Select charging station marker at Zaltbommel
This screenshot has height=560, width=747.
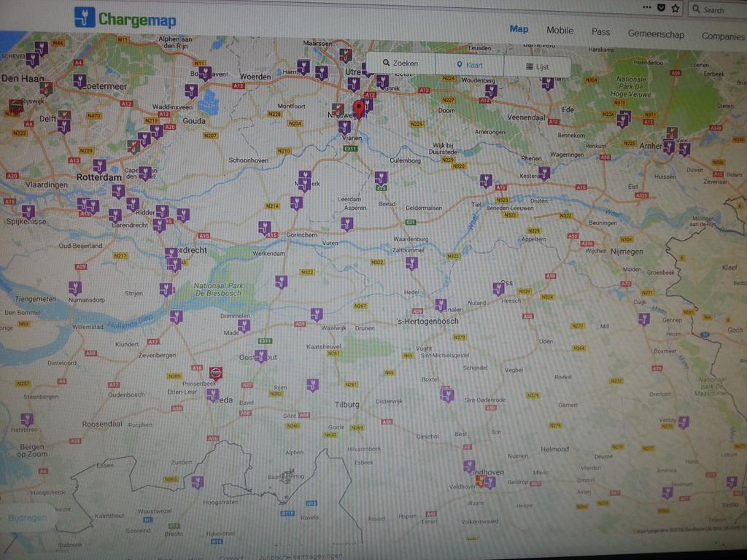411,263
